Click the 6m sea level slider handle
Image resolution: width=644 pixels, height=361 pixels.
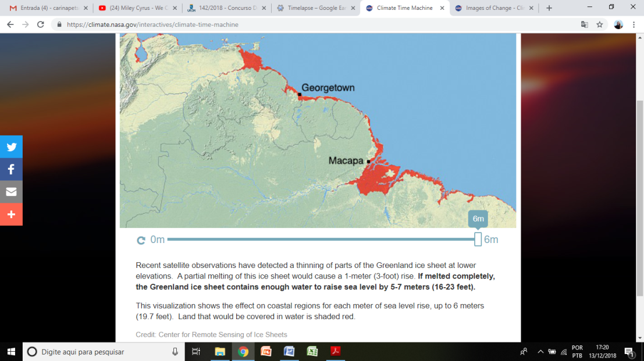pos(478,239)
